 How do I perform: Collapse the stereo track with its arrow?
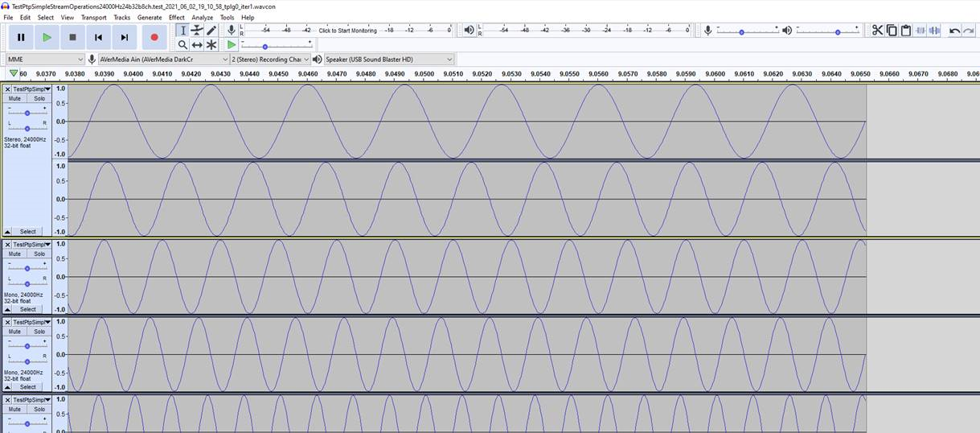[8, 231]
